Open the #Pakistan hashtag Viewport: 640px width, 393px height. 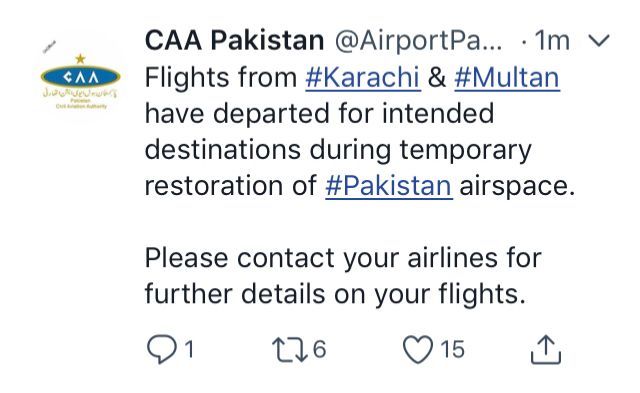389,186
